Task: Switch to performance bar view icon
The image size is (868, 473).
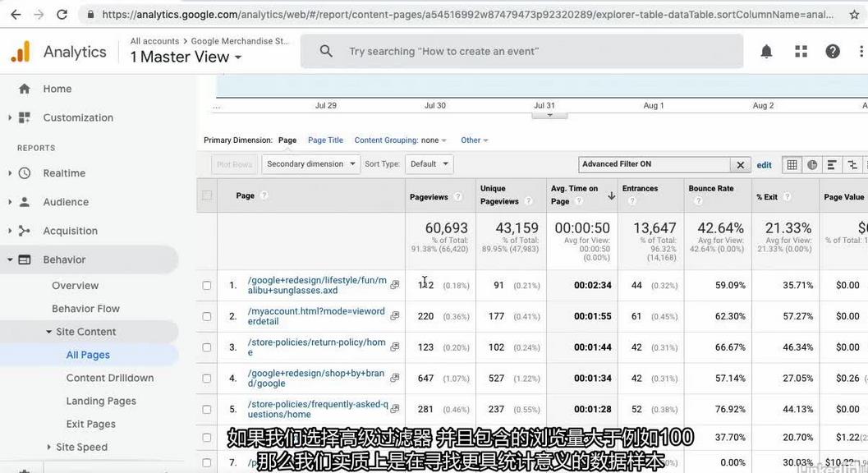Action: 832,164
